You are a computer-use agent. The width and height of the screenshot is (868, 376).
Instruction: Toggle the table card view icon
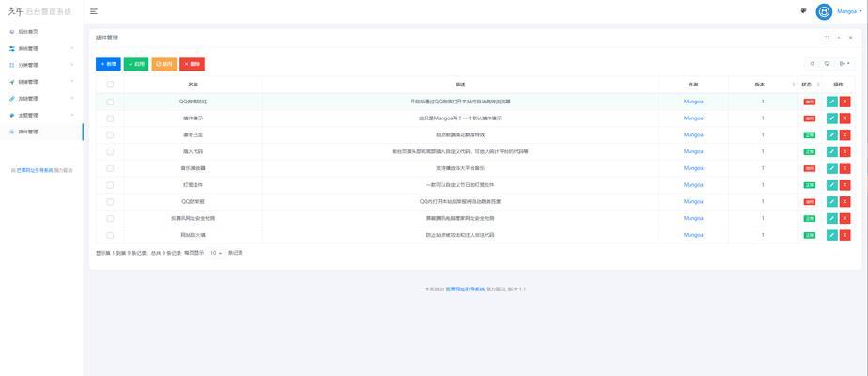pyautogui.click(x=827, y=64)
